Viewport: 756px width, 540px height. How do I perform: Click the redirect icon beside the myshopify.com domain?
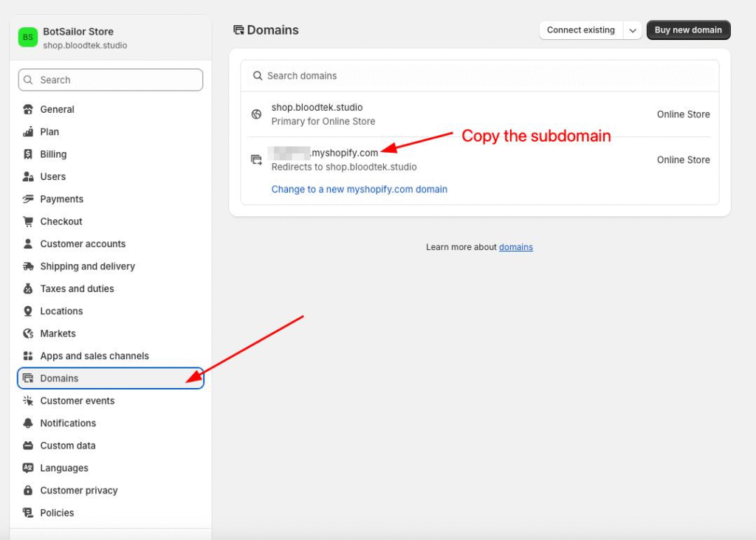256,159
